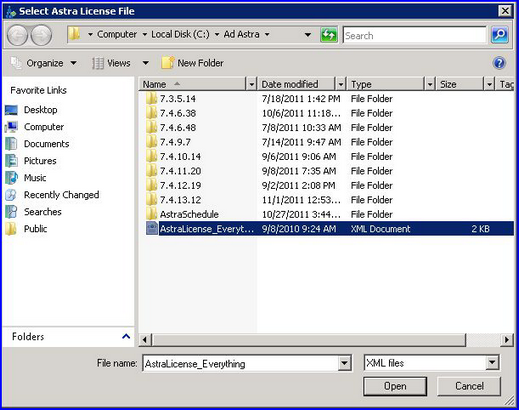Open the Views dropdown arrow
Image resolution: width=519 pixels, height=410 pixels.
coord(146,63)
